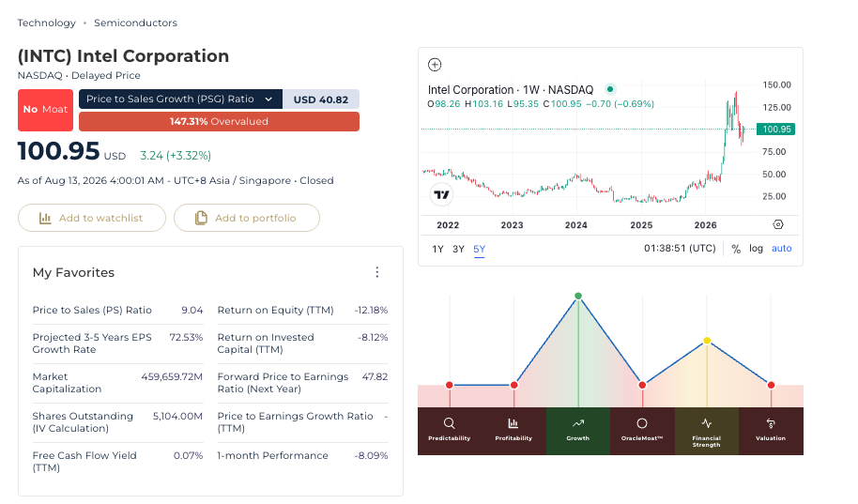The width and height of the screenshot is (858, 504).
Task: Select the Profitability bar chart icon
Action: tap(513, 423)
